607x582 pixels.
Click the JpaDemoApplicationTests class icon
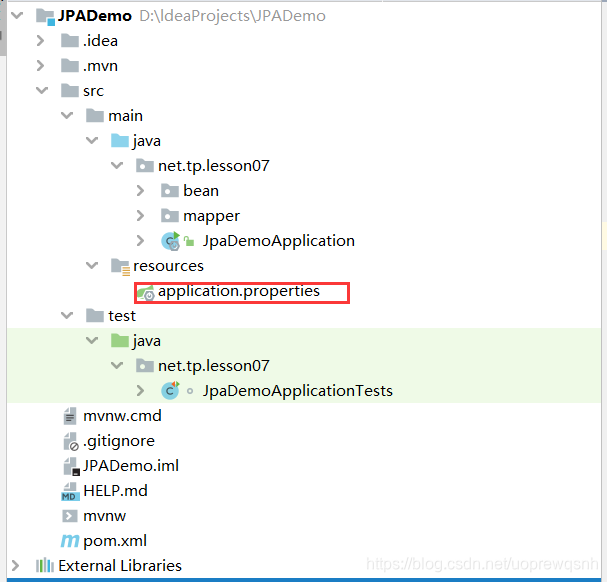pyautogui.click(x=170, y=390)
